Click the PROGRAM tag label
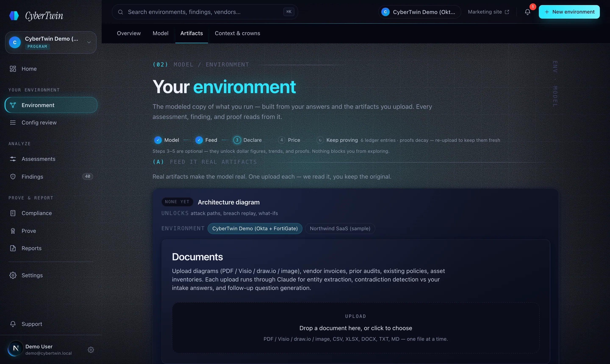This screenshot has height=364, width=610. (37, 47)
